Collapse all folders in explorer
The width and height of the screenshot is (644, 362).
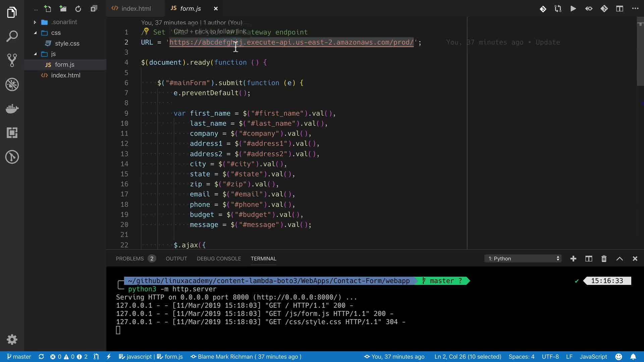pos(94,9)
